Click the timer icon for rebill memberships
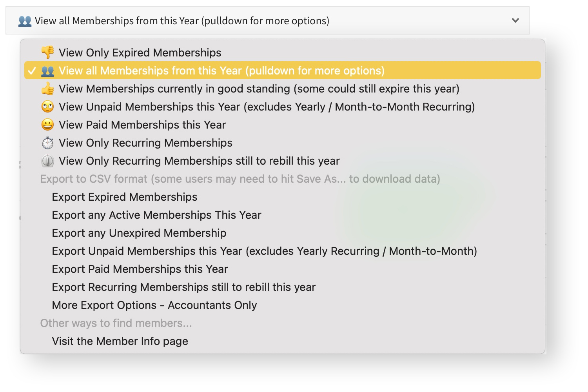The width and height of the screenshot is (588, 392). coord(47,161)
